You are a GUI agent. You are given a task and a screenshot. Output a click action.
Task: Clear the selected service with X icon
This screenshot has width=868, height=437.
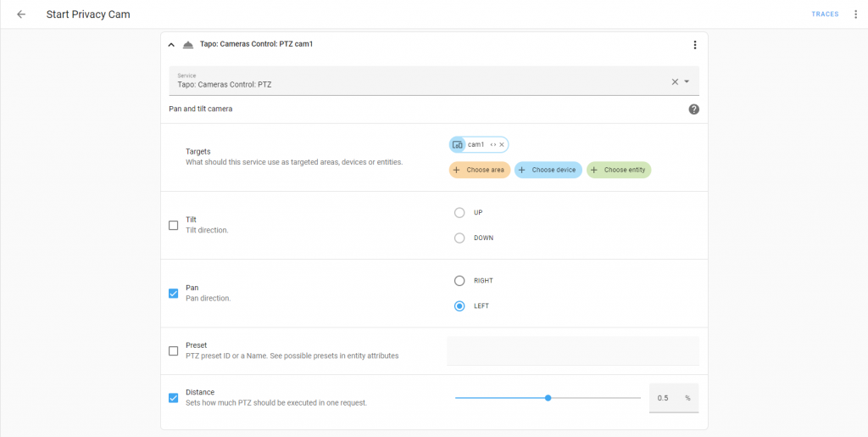675,81
